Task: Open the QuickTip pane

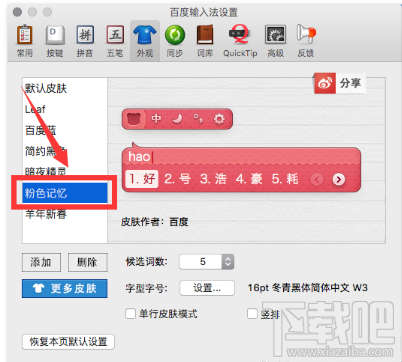Action: [x=240, y=41]
